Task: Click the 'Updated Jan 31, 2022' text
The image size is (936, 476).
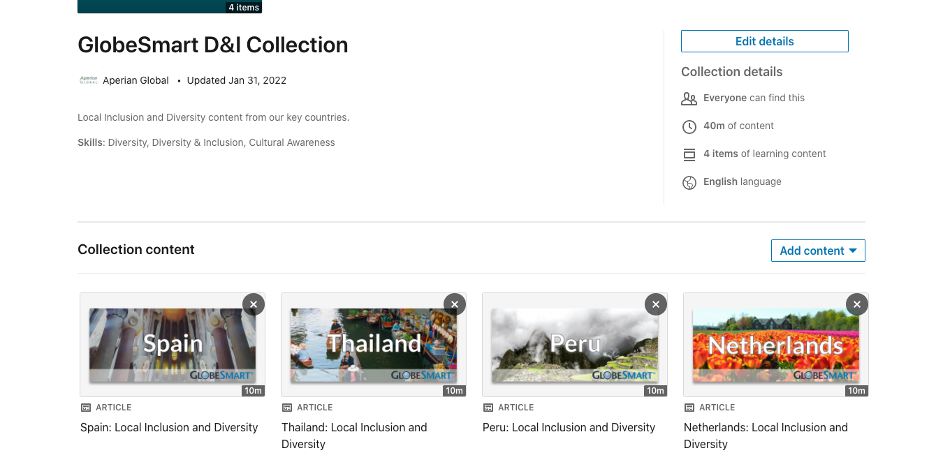Action: click(237, 81)
